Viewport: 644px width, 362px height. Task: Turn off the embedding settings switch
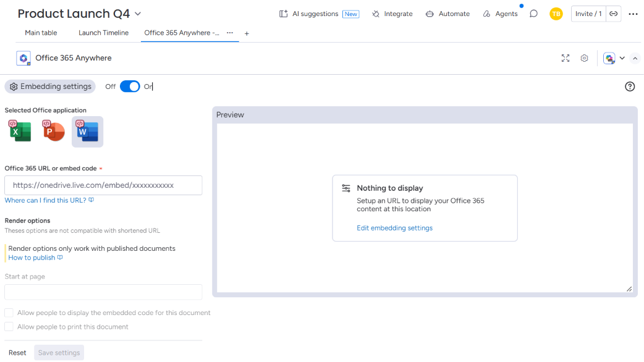tap(130, 86)
